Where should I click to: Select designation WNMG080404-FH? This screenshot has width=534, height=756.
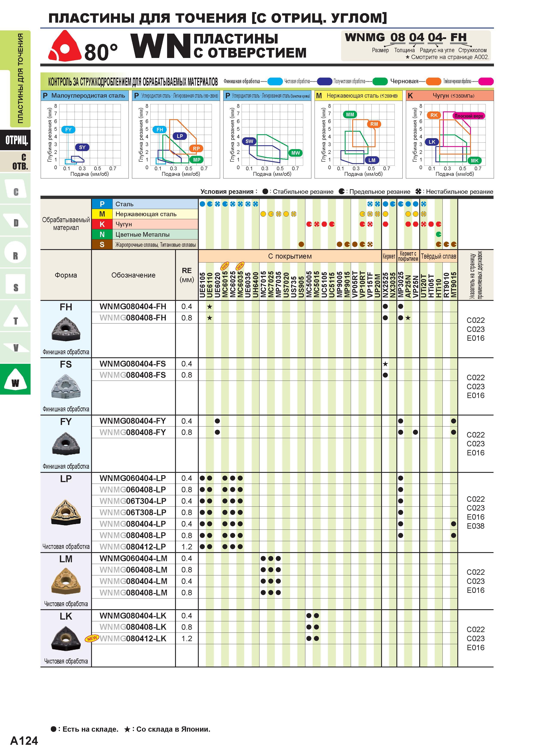pos(133,306)
